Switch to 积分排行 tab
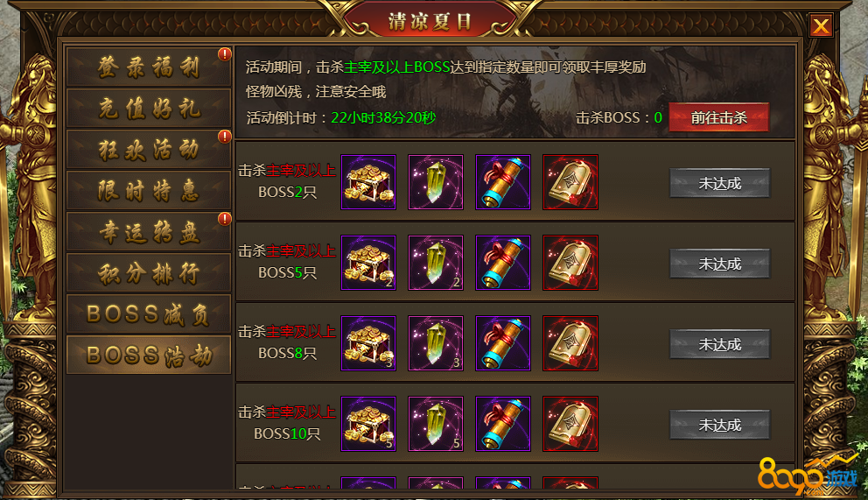 pos(149,272)
